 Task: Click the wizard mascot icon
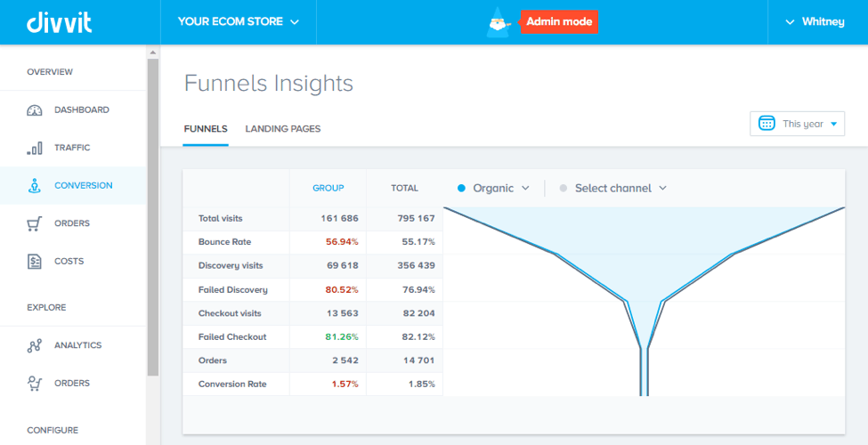[x=499, y=23]
